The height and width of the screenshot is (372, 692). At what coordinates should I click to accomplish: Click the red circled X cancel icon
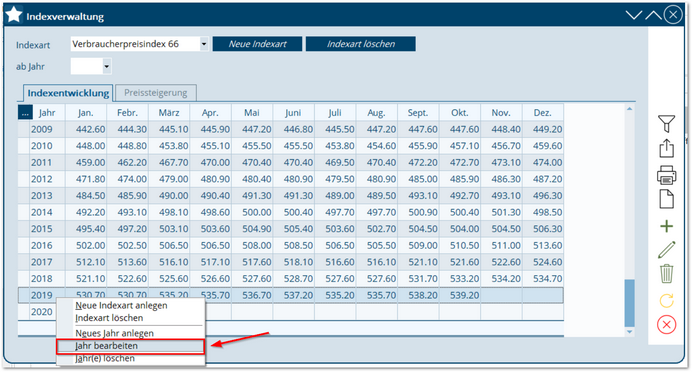tap(666, 325)
